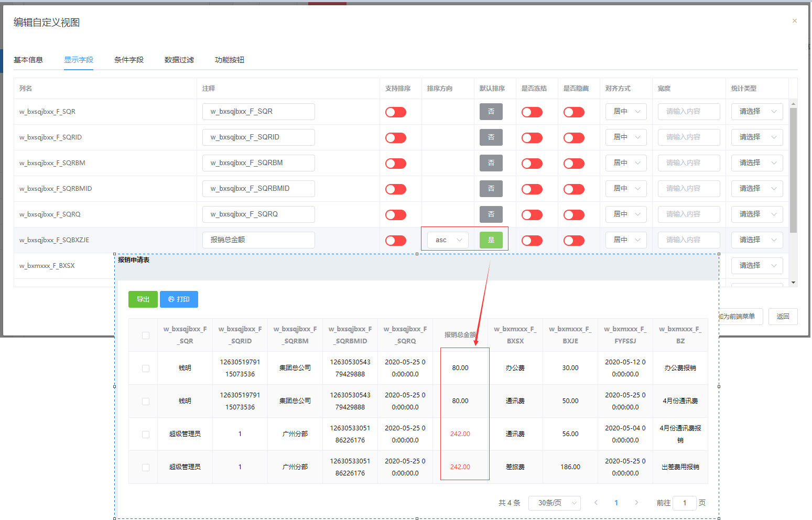Viewport: 812px width, 520px height.
Task: Click the 办公费 BXSX cell
Action: click(515, 368)
